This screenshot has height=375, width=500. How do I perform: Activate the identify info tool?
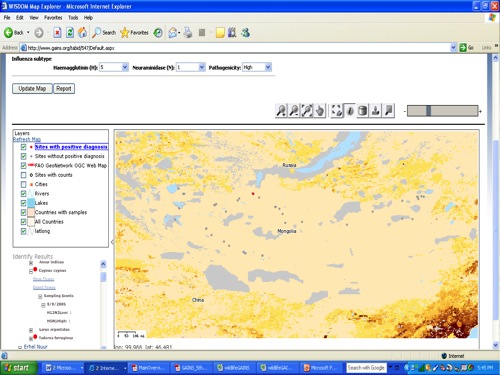pos(350,111)
